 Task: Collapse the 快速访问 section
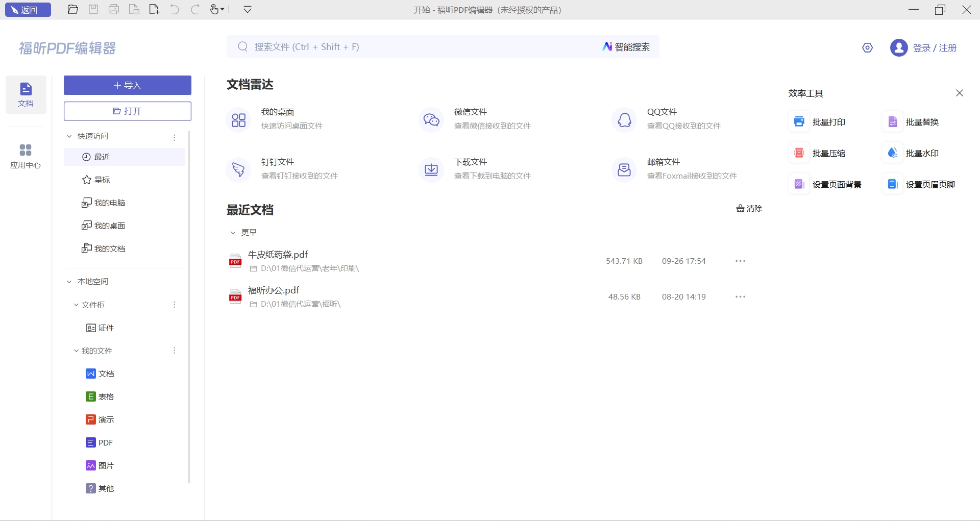69,136
